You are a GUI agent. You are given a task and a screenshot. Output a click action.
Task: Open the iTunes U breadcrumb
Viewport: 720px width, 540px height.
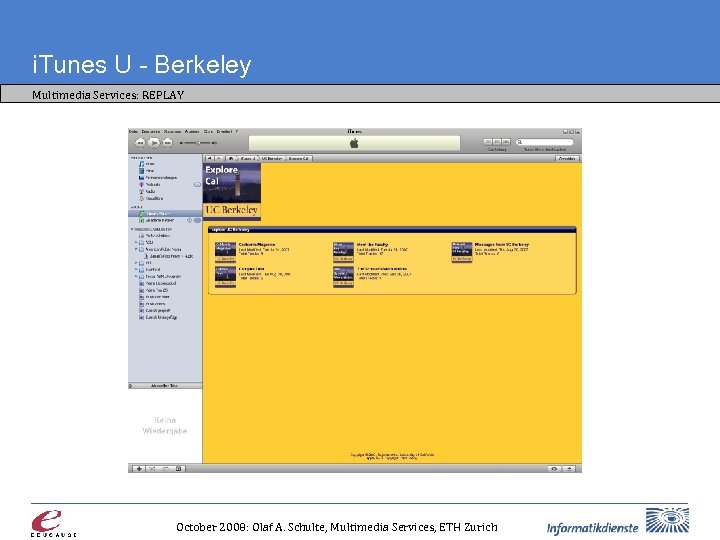coord(248,158)
